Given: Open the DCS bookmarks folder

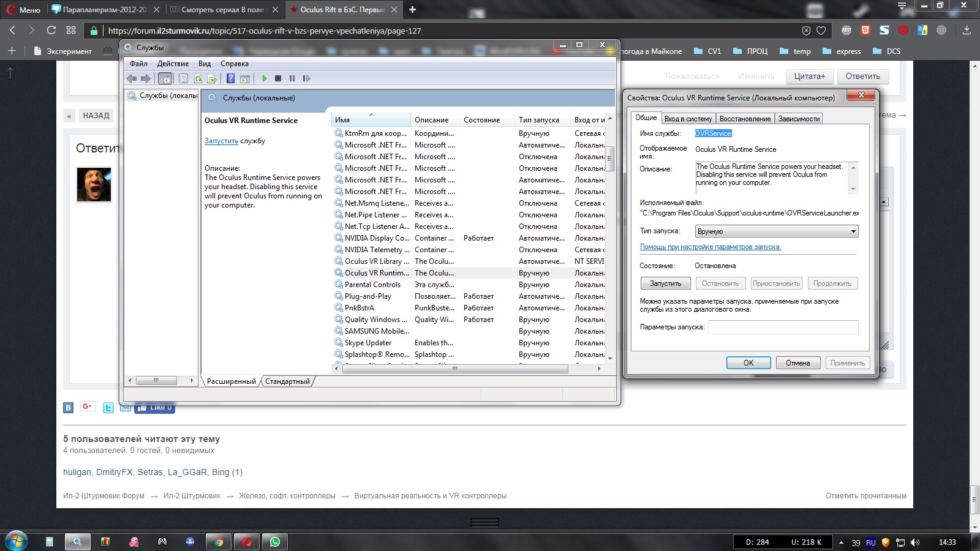Looking at the screenshot, I should (886, 51).
